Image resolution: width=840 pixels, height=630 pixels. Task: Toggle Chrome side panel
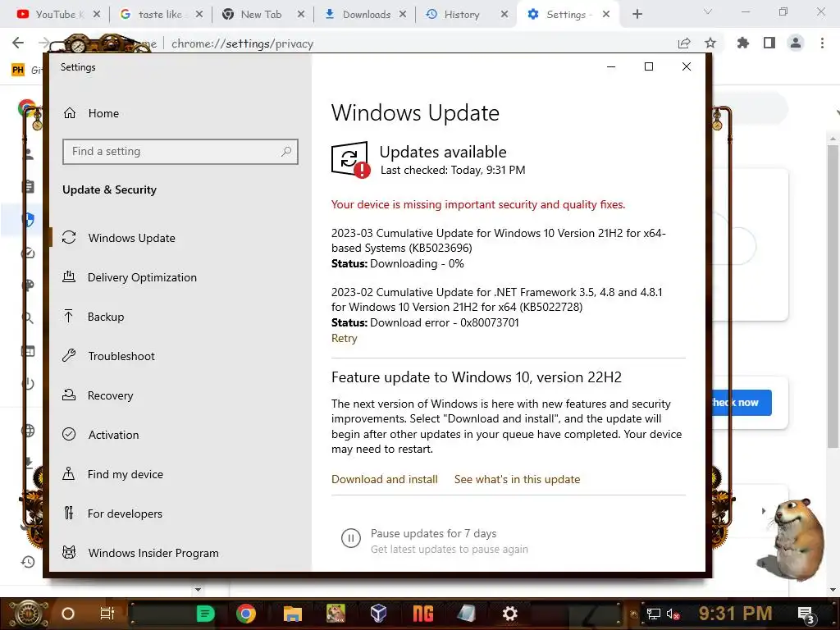[769, 43]
